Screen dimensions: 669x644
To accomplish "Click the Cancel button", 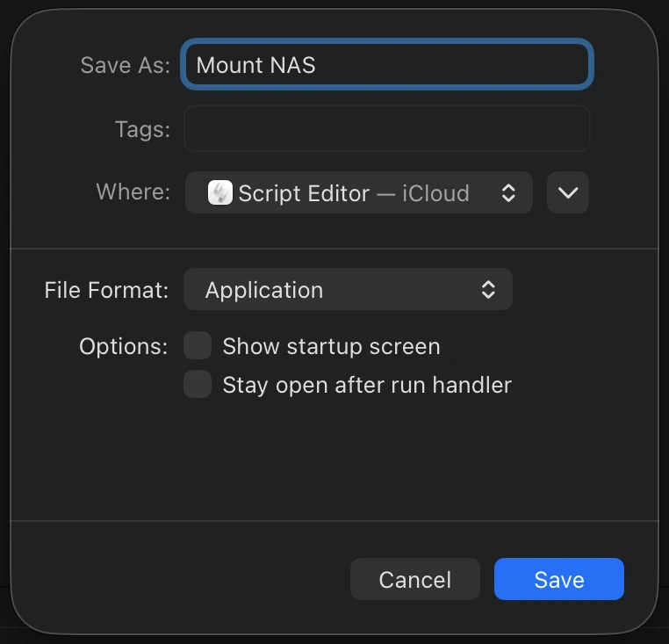I will click(x=415, y=579).
